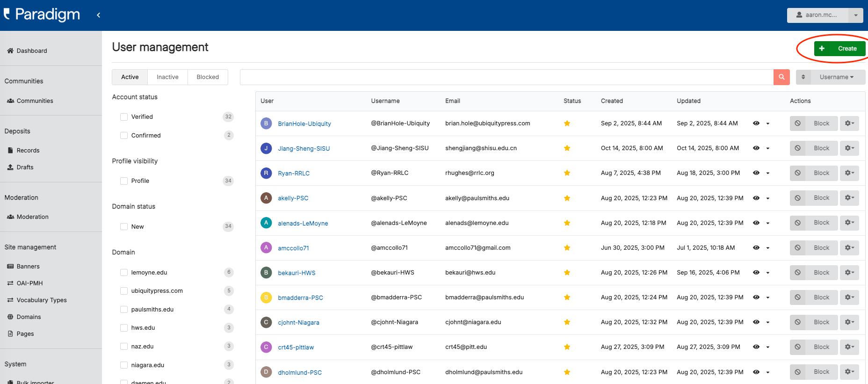Switch to the Inactive tab
The image size is (868, 384).
coord(167,77)
